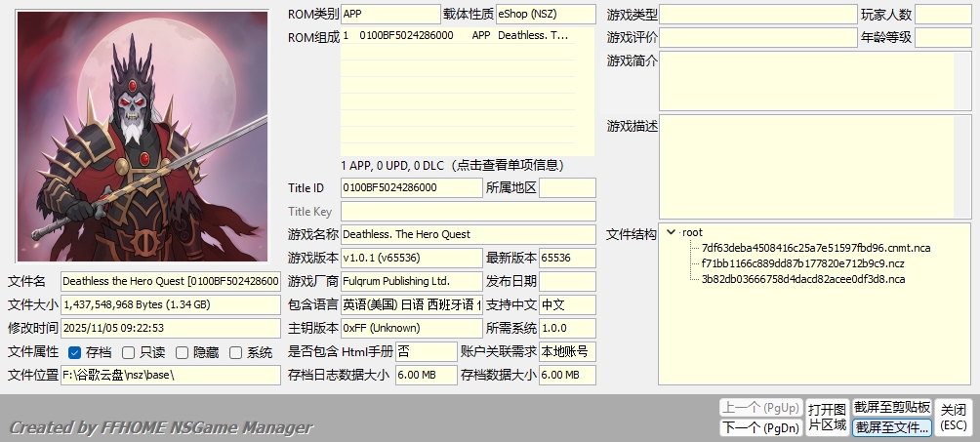This screenshot has height=442, width=980.
Task: Click inside the 游戏简介 text area
Action: [815, 81]
